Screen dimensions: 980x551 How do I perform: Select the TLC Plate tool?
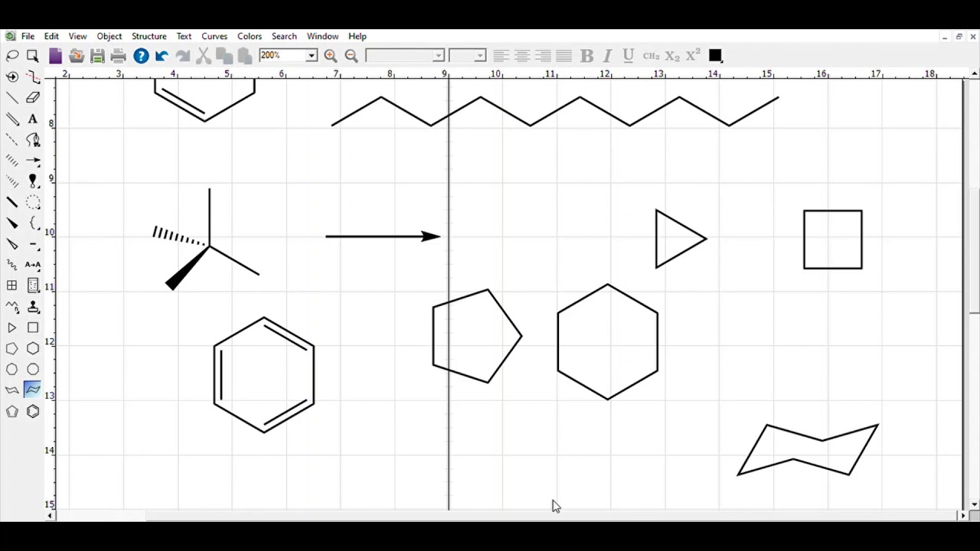(x=33, y=285)
